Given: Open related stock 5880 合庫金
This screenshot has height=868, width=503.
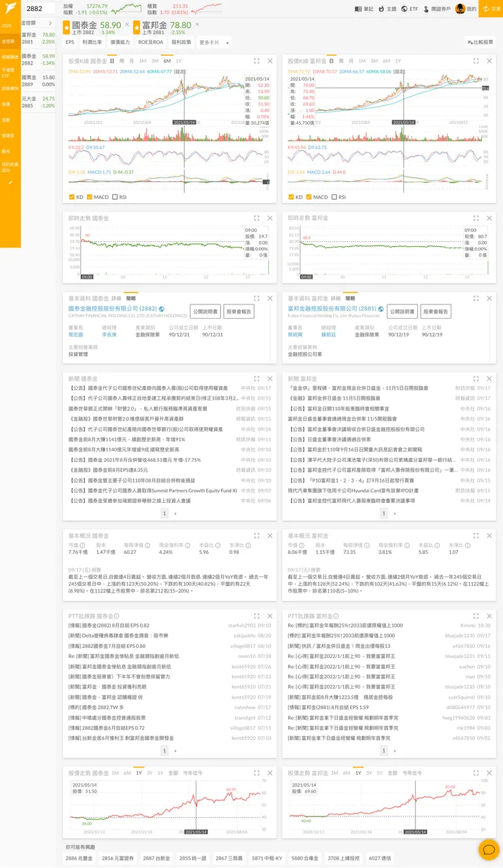Looking at the screenshot, I should click(305, 858).
